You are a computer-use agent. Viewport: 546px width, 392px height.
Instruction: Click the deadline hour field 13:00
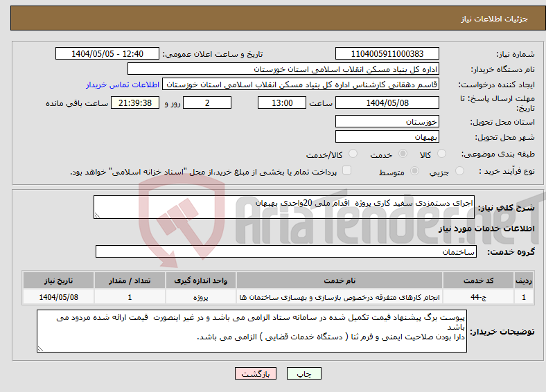[x=282, y=103]
